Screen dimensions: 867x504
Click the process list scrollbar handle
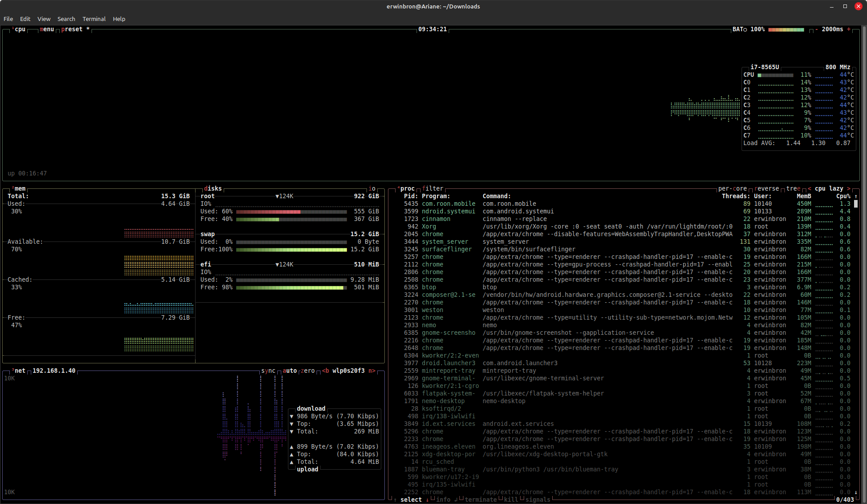click(x=856, y=204)
